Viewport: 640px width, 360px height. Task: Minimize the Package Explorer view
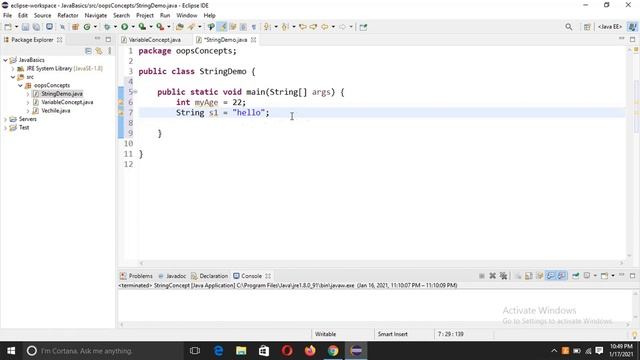(x=97, y=39)
